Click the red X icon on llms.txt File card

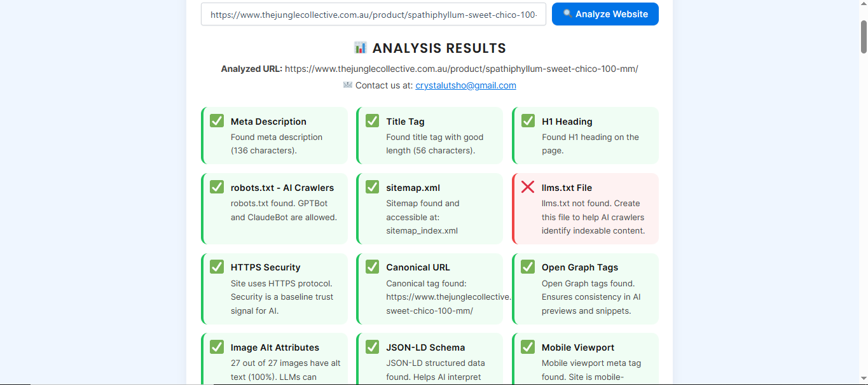pos(528,187)
